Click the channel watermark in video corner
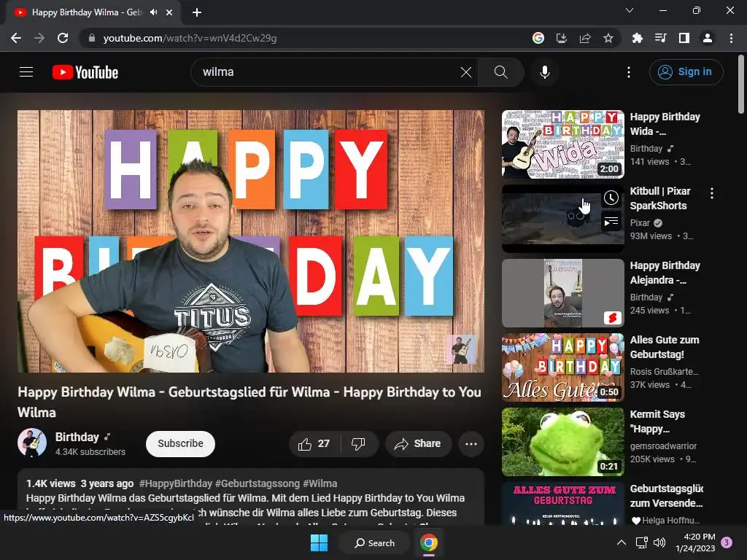 [461, 349]
